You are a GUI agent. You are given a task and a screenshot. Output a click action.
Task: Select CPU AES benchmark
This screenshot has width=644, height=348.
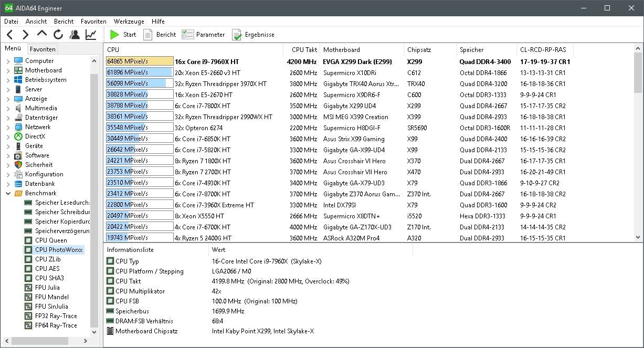(x=47, y=269)
